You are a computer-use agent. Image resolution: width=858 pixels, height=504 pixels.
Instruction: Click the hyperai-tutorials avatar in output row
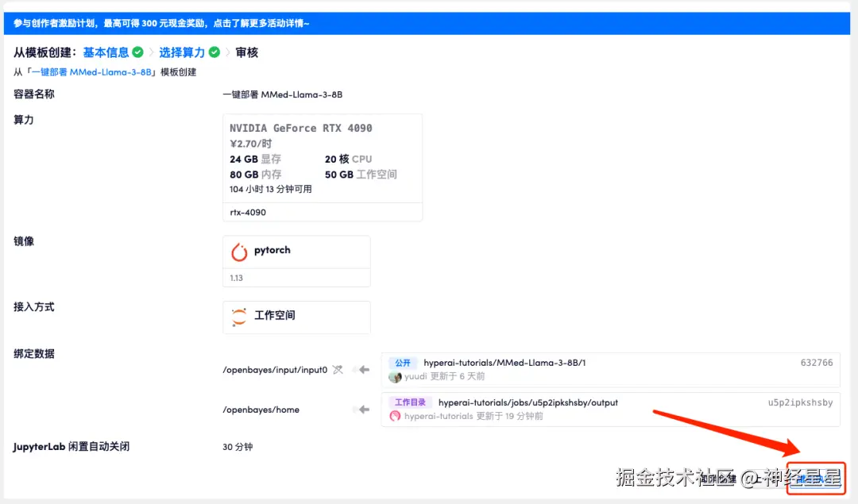pos(395,416)
